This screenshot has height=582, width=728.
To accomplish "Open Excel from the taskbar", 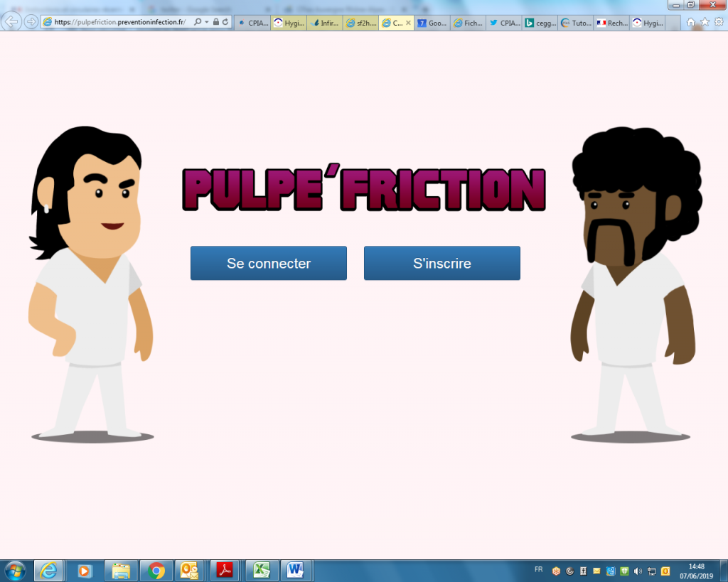I will [x=262, y=571].
